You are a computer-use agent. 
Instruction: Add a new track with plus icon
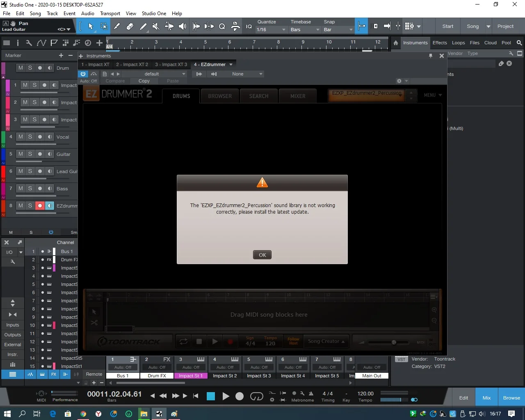[x=99, y=43]
